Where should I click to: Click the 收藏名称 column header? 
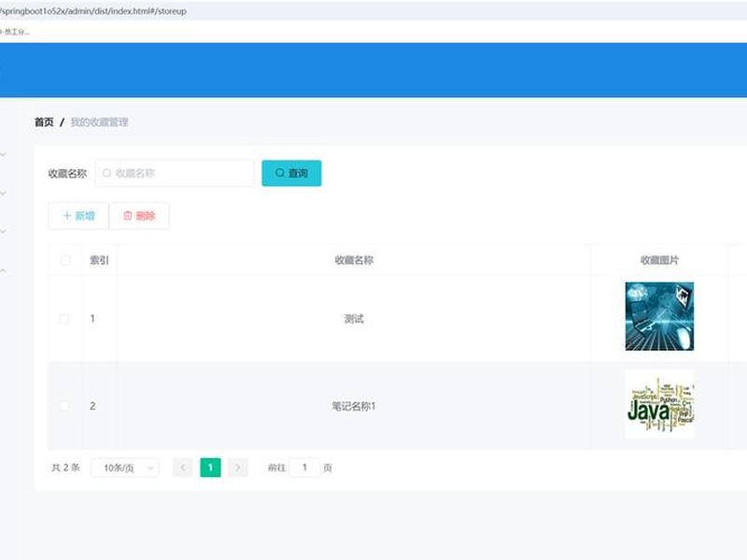354,260
